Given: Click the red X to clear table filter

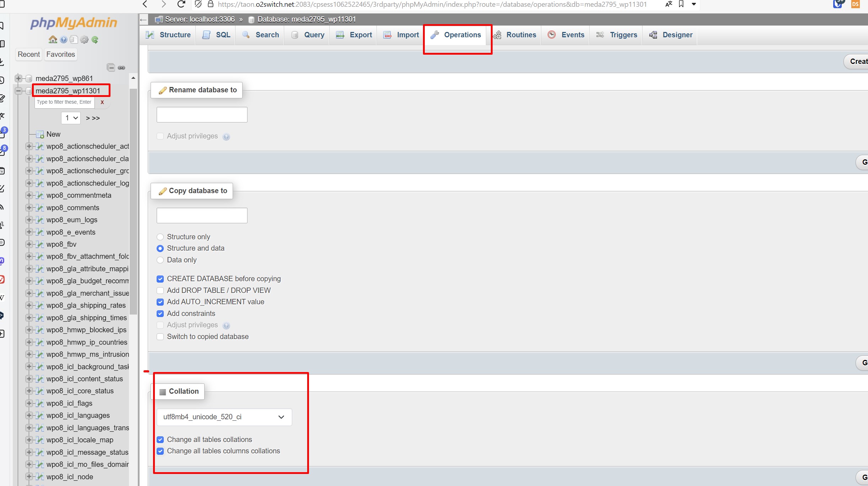Looking at the screenshot, I should 102,102.
